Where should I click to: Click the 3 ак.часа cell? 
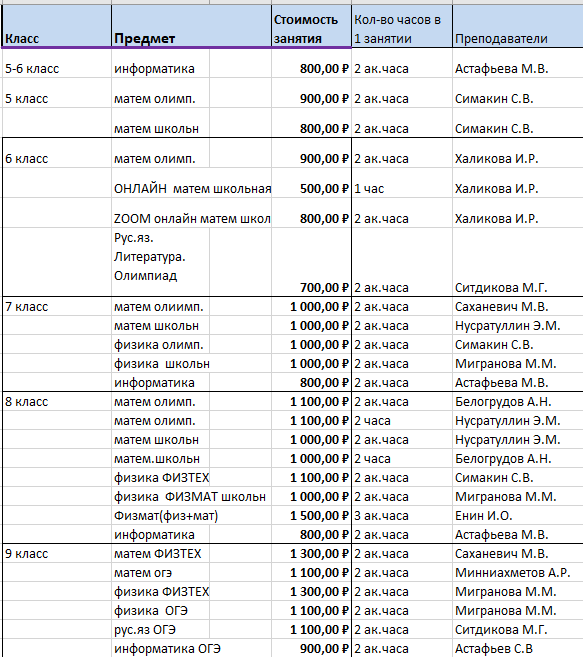402,515
